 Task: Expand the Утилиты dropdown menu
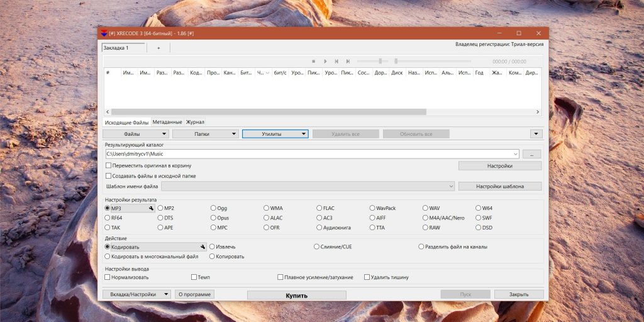[275, 134]
